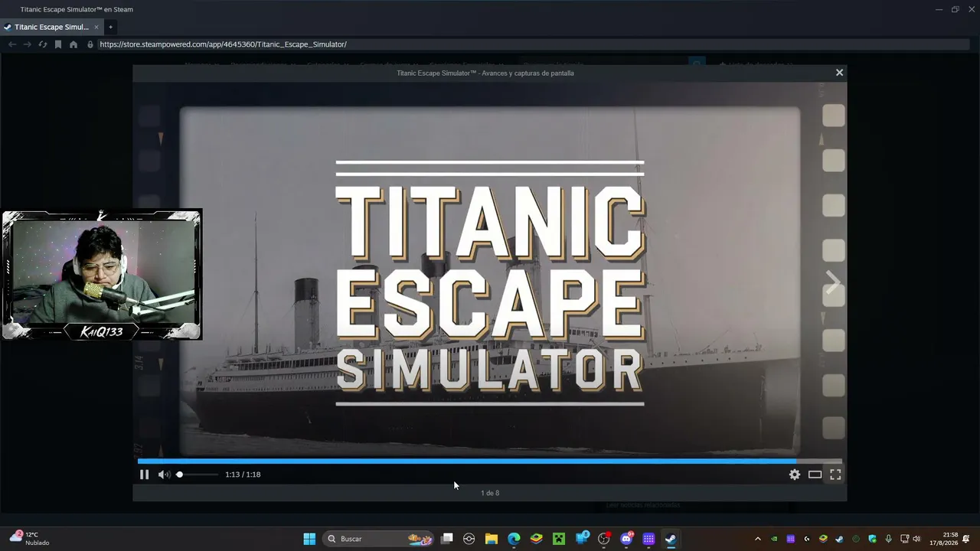
Task: Go to next media with right arrow
Action: click(x=833, y=282)
